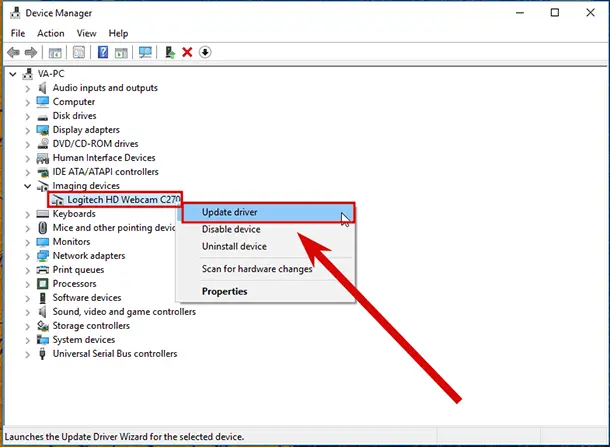This screenshot has width=610, height=447.
Task: Open the View menu
Action: pos(86,33)
